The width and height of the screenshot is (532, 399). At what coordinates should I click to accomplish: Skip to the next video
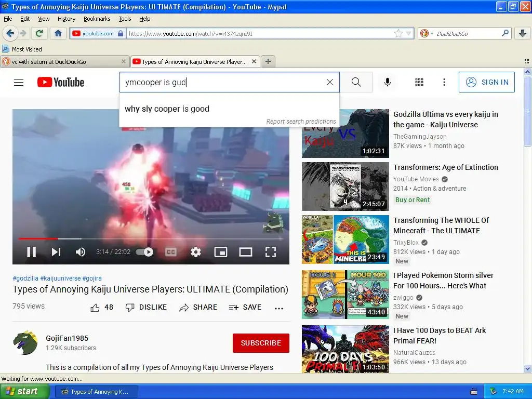point(56,252)
